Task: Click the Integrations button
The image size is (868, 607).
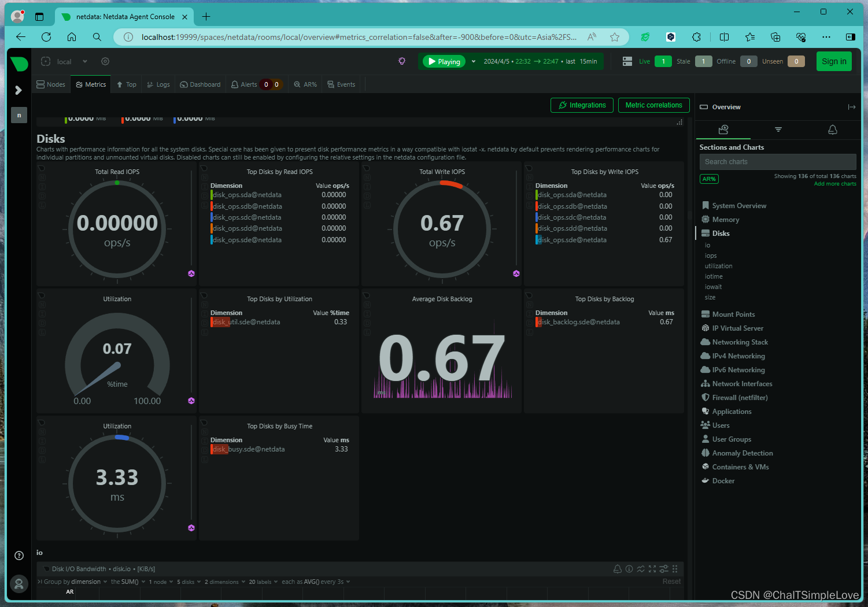Action: pos(582,105)
